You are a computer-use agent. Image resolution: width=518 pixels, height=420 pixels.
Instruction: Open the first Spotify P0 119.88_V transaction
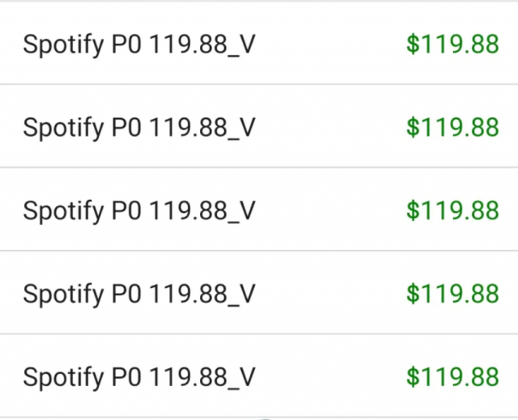click(139, 44)
